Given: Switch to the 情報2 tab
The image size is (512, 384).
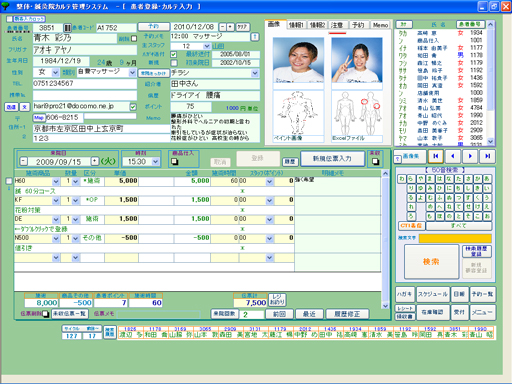Looking at the screenshot, I should pos(317,25).
